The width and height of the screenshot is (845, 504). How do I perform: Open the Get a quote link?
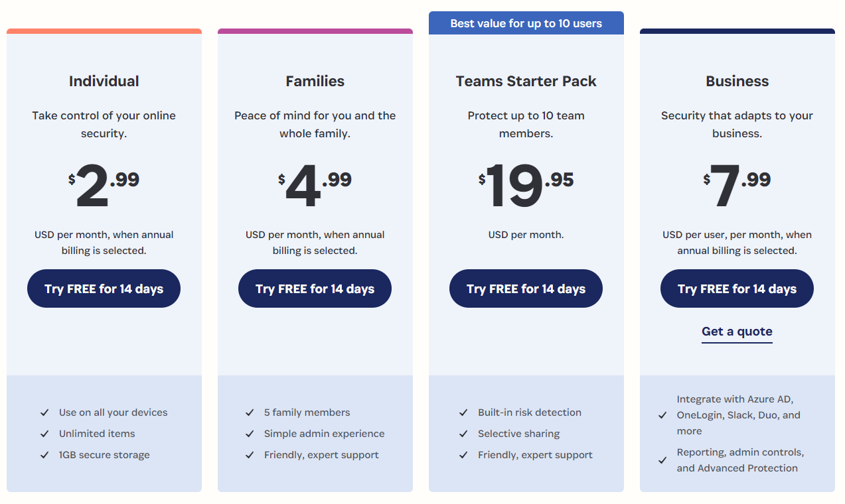[737, 332]
